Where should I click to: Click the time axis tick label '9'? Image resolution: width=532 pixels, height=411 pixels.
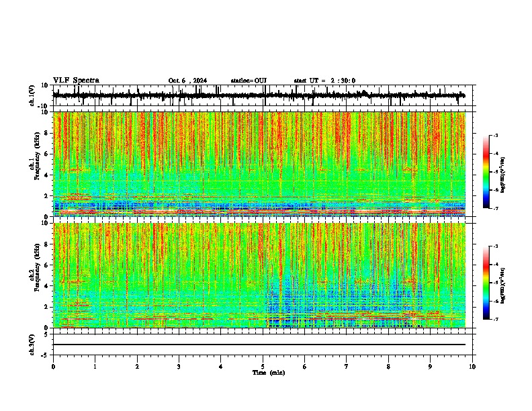(431, 367)
